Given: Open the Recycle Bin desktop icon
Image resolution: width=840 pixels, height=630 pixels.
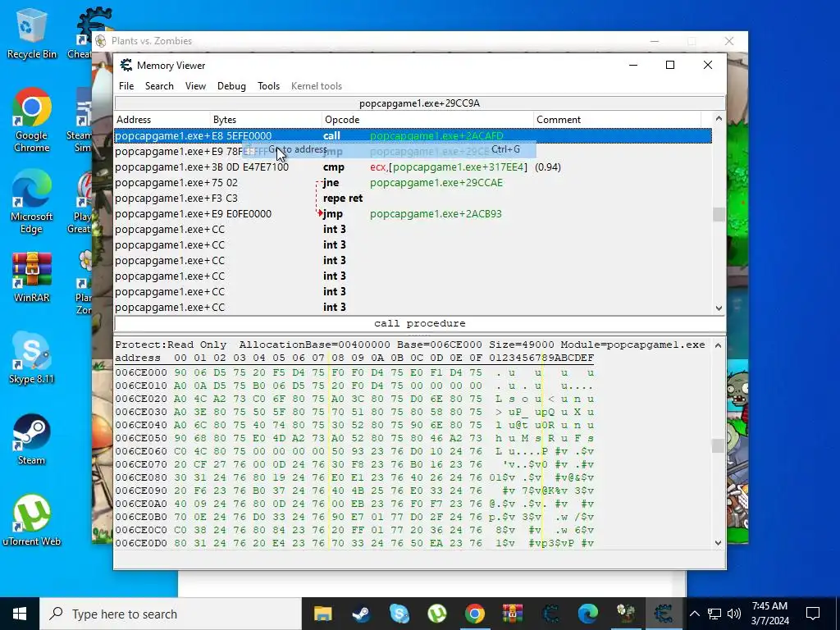Looking at the screenshot, I should [x=31, y=33].
